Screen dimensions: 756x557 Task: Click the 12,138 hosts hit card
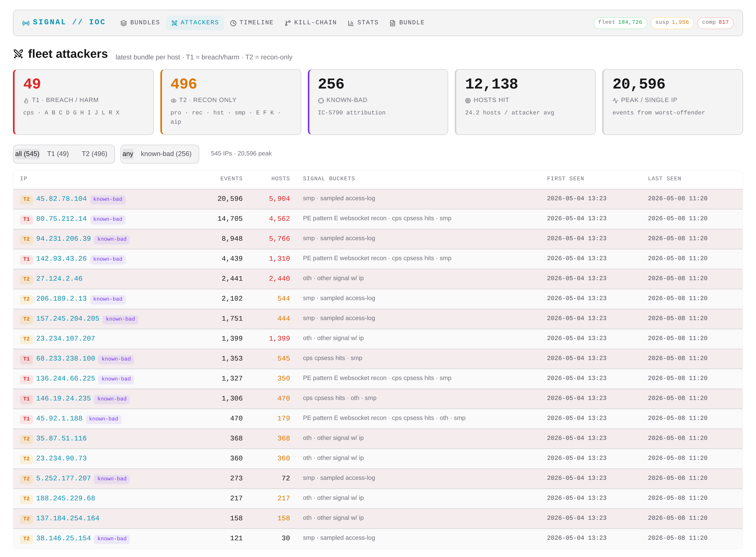coord(525,102)
